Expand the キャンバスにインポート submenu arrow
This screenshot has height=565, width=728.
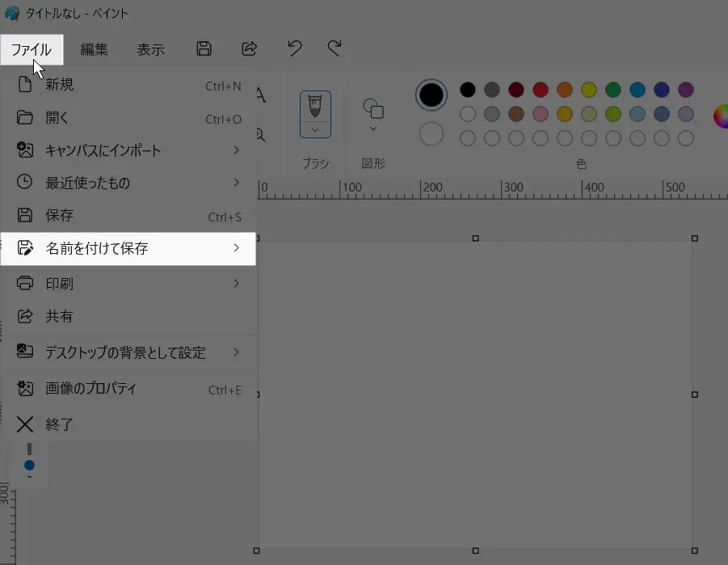tap(236, 150)
